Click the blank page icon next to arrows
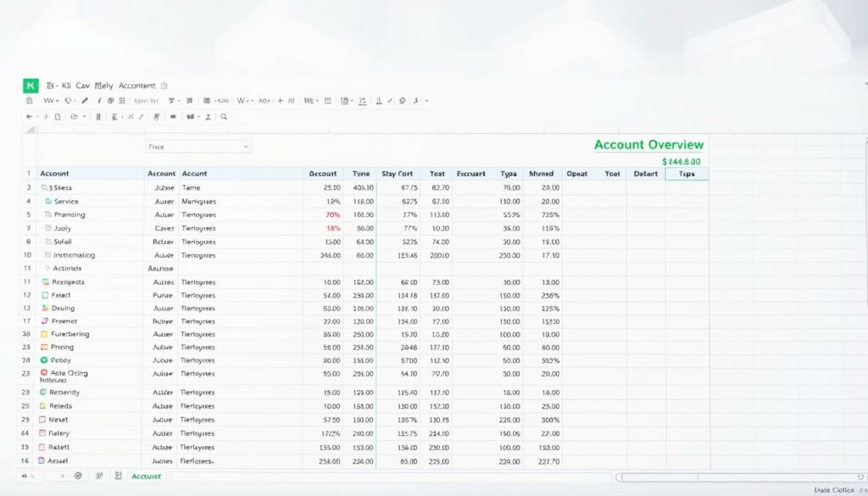The image size is (868, 496). (57, 117)
